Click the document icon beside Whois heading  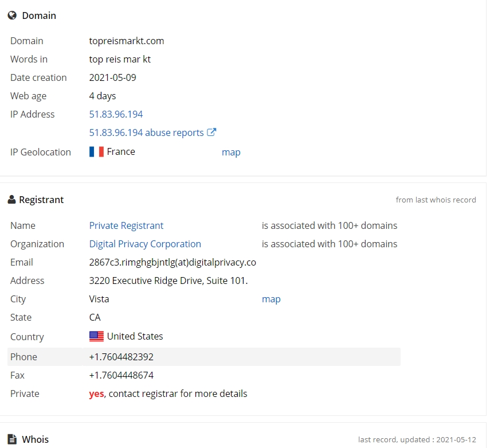pyautogui.click(x=12, y=439)
